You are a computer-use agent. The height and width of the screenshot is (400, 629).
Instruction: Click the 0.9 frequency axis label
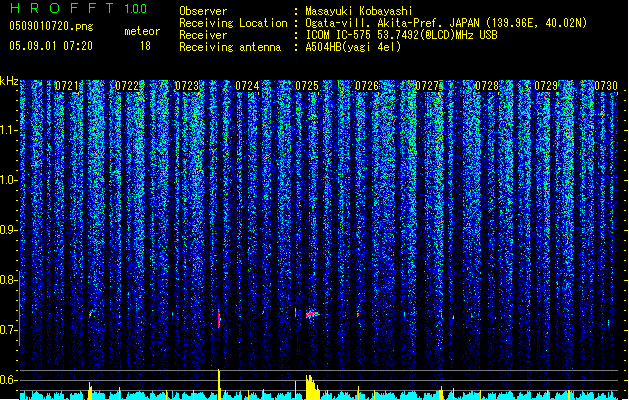[8, 230]
